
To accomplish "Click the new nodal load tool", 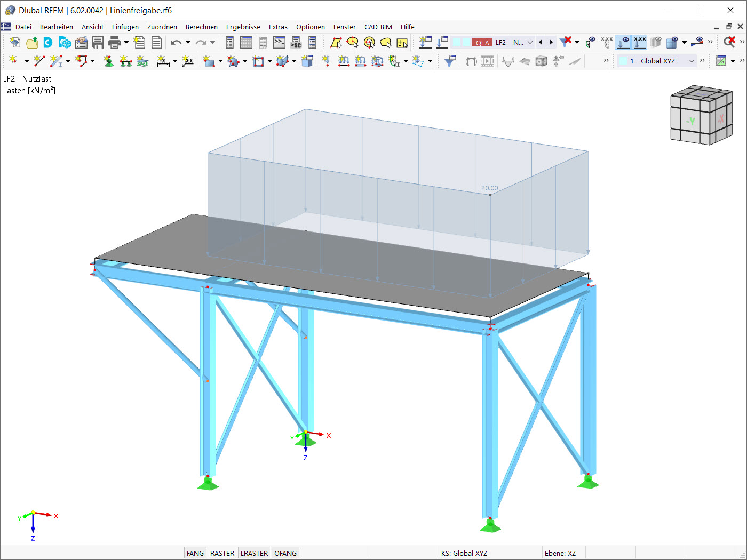I will click(326, 61).
